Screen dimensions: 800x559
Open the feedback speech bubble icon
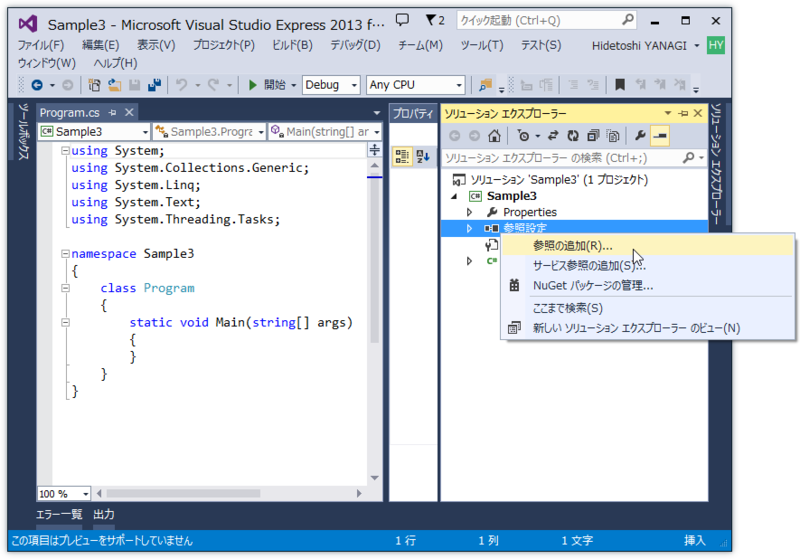[402, 20]
